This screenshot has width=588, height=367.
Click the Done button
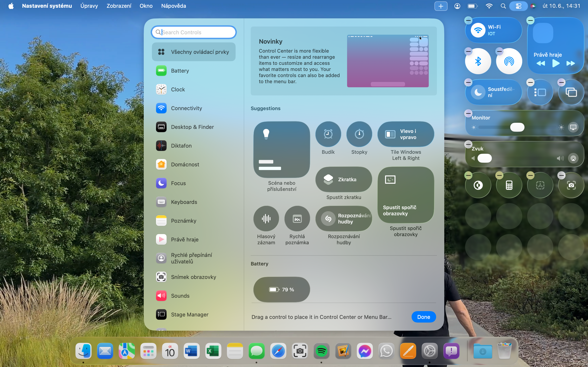(423, 317)
